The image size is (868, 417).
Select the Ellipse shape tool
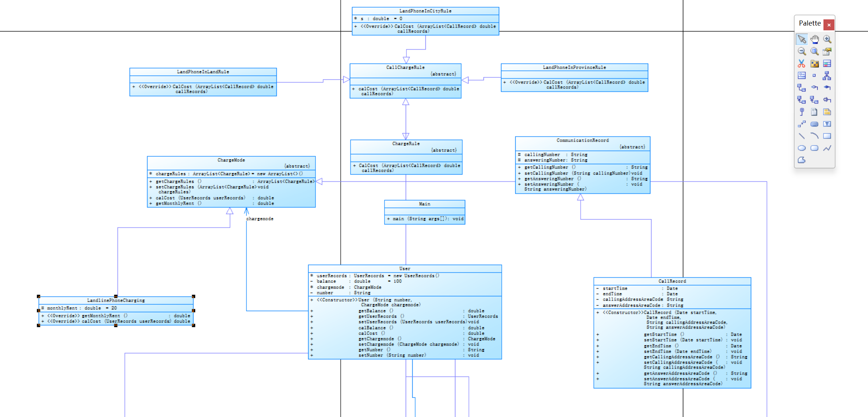pyautogui.click(x=802, y=148)
